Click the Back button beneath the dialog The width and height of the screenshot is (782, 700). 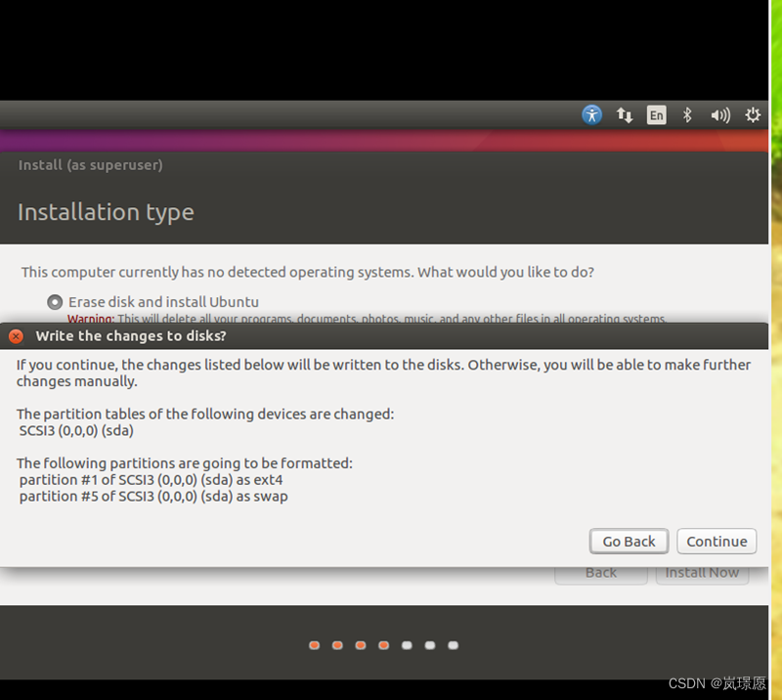click(x=599, y=572)
